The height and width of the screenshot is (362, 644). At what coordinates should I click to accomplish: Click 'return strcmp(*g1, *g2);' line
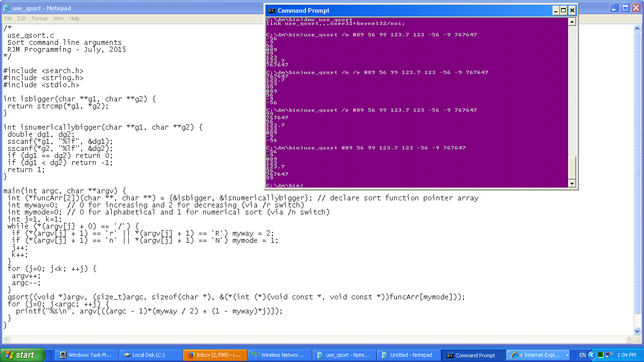point(58,106)
